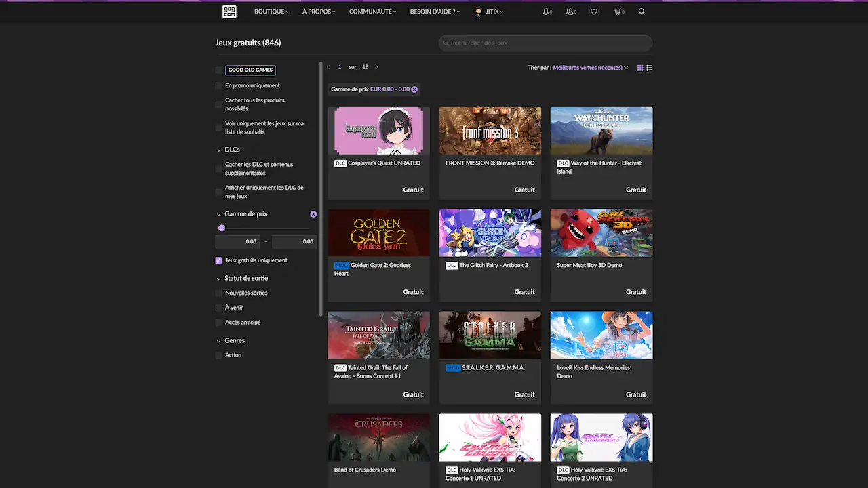Enable the En promo uniquement filter
868x488 pixels.
[218, 85]
